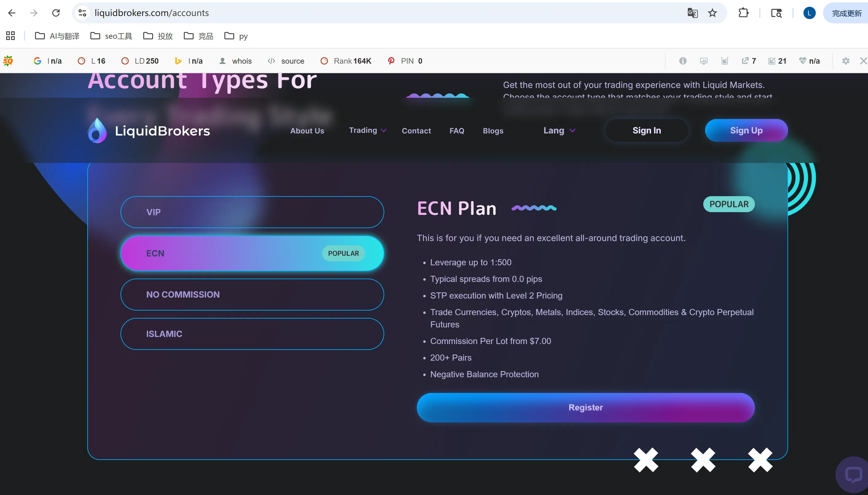The image size is (868, 495).
Task: Click the Google Translate icon
Action: click(x=692, y=13)
